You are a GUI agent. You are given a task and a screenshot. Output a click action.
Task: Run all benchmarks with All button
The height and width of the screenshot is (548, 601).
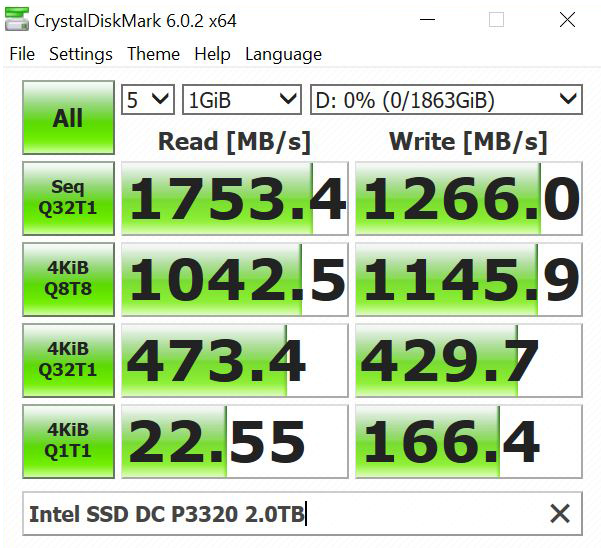click(x=68, y=118)
